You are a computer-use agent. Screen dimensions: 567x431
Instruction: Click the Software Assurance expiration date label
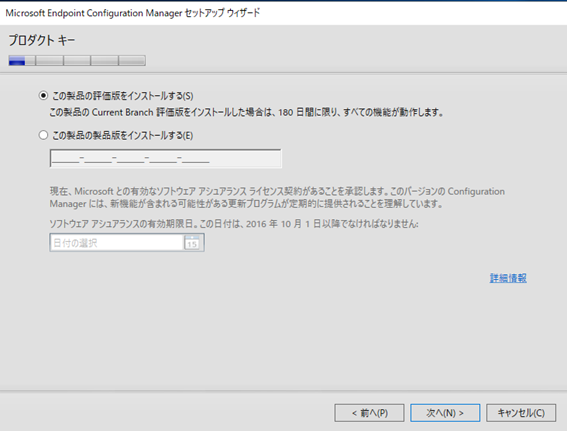[234, 224]
